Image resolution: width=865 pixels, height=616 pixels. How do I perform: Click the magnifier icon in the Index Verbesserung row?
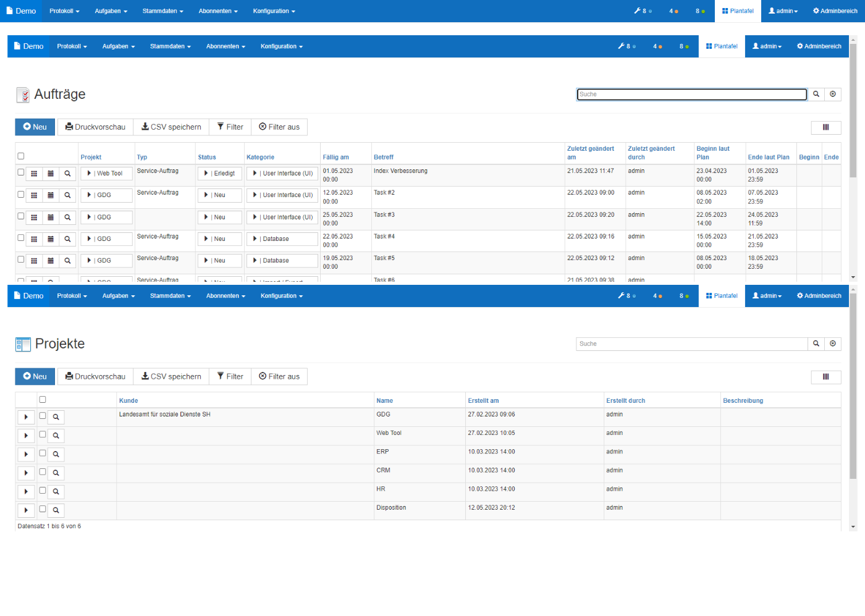point(67,174)
